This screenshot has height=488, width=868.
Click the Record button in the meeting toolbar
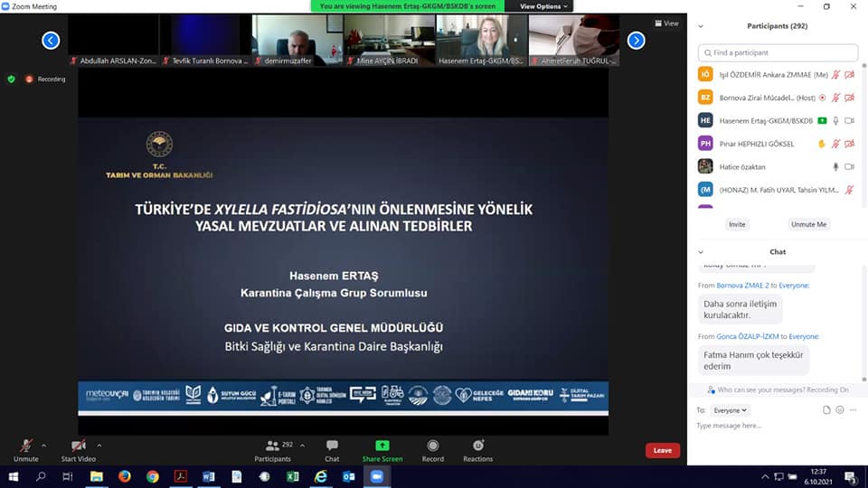pos(432,449)
